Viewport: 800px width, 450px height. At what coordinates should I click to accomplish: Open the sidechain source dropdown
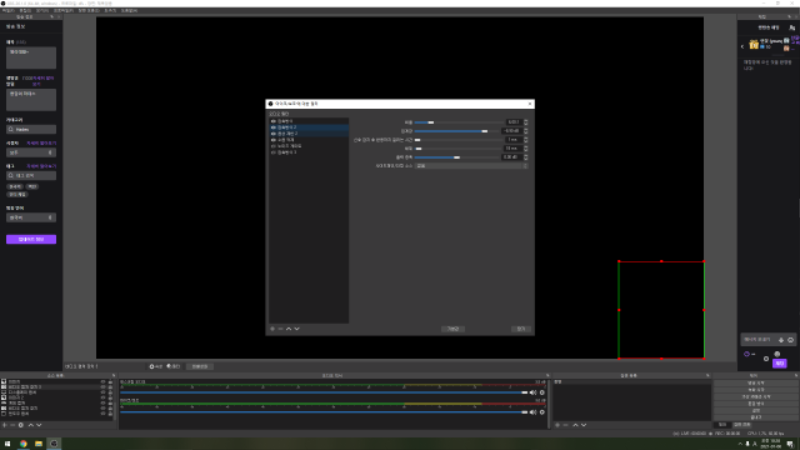[471, 166]
